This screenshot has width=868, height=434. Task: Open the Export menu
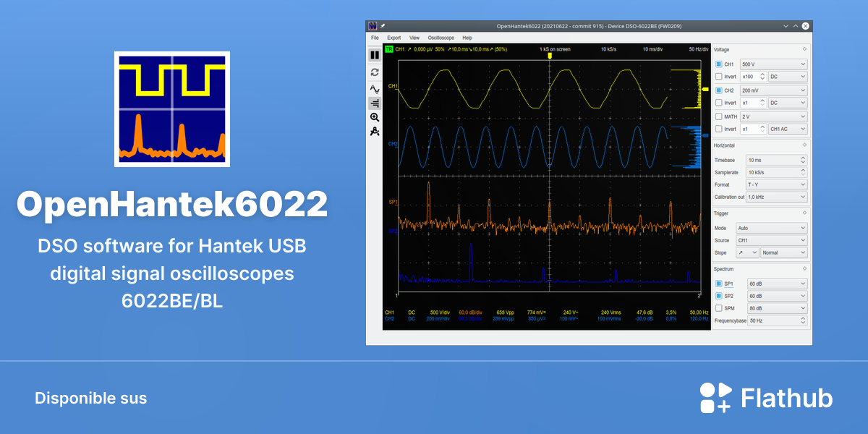click(x=393, y=38)
